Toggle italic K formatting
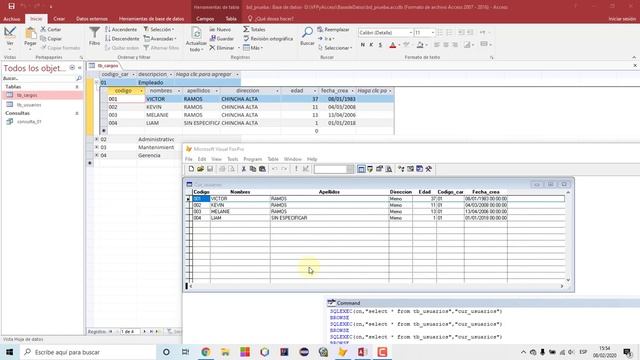 coord(371,45)
